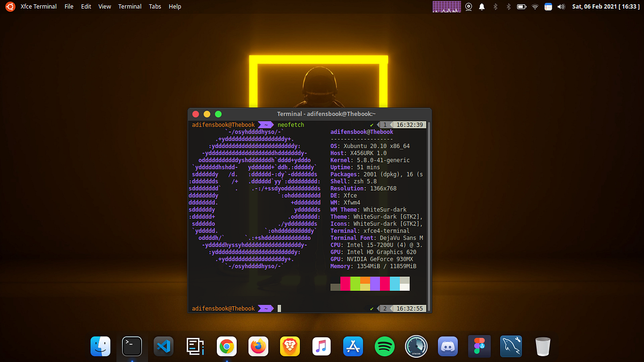Screen dimensions: 644x362
Task: Open Brave browser from the dock
Action: click(x=290, y=346)
